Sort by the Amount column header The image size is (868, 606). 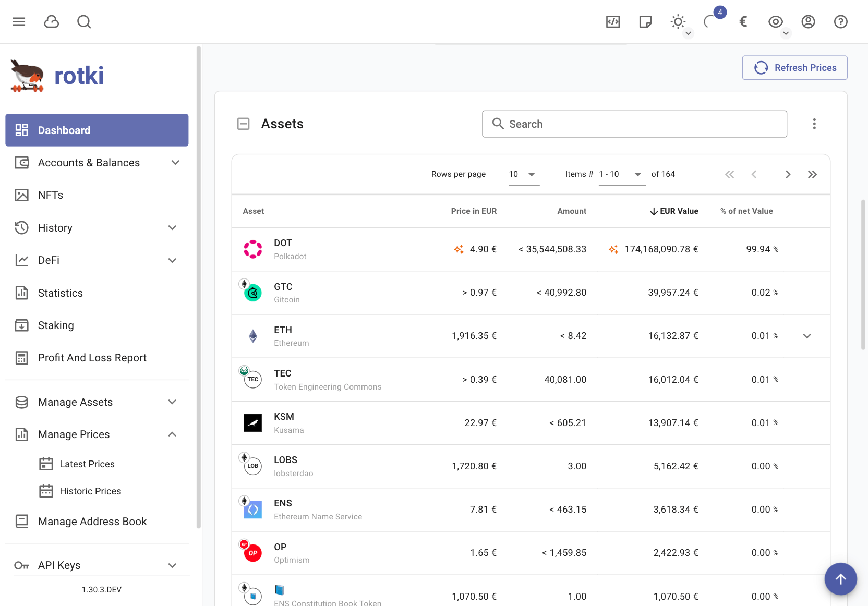(572, 211)
